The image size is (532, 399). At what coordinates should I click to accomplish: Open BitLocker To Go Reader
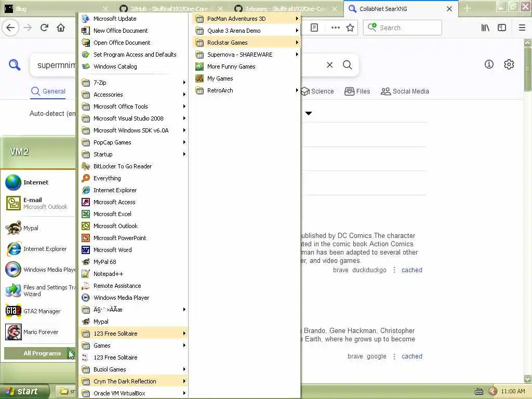pyautogui.click(x=133, y=166)
